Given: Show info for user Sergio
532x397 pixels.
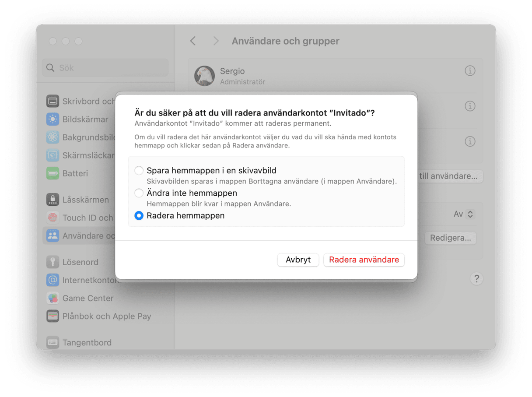Looking at the screenshot, I should point(470,70).
